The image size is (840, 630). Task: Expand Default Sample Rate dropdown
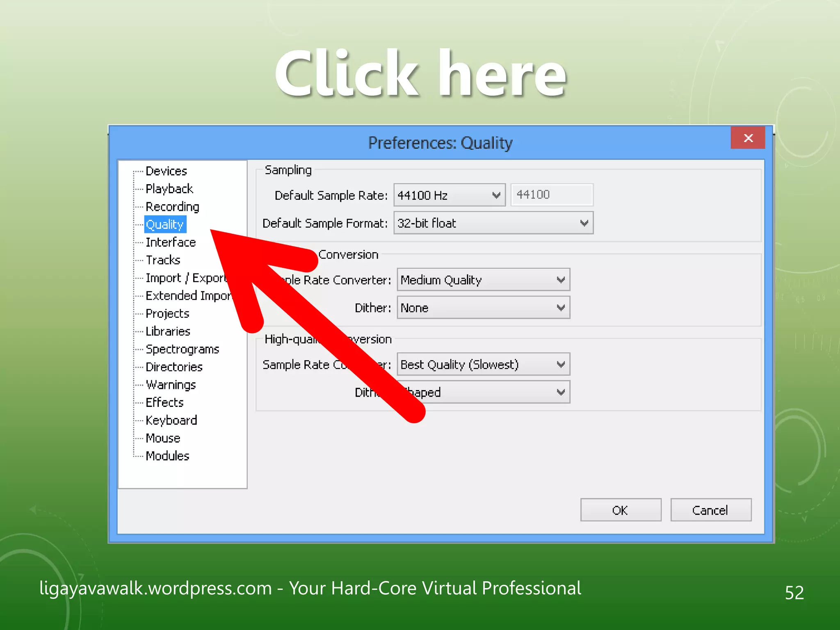click(x=449, y=195)
